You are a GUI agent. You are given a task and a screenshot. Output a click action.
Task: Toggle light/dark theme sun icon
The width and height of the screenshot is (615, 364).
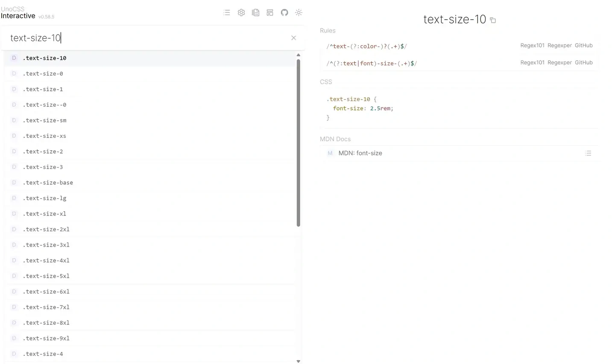tap(299, 13)
